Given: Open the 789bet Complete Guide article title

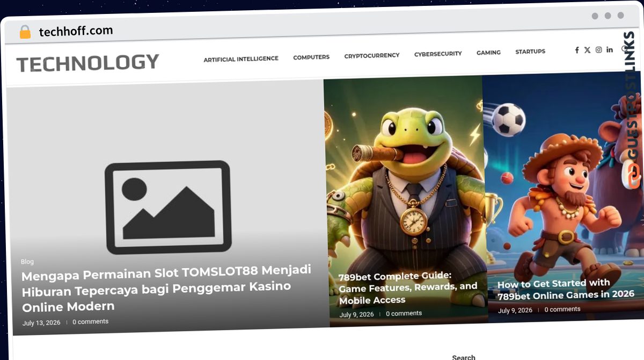Looking at the screenshot, I should (408, 288).
